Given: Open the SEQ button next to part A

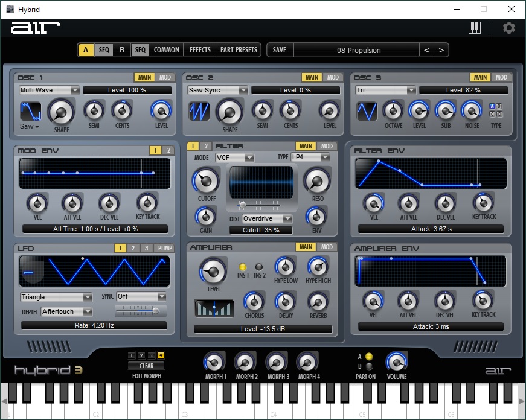Looking at the screenshot, I should [104, 50].
